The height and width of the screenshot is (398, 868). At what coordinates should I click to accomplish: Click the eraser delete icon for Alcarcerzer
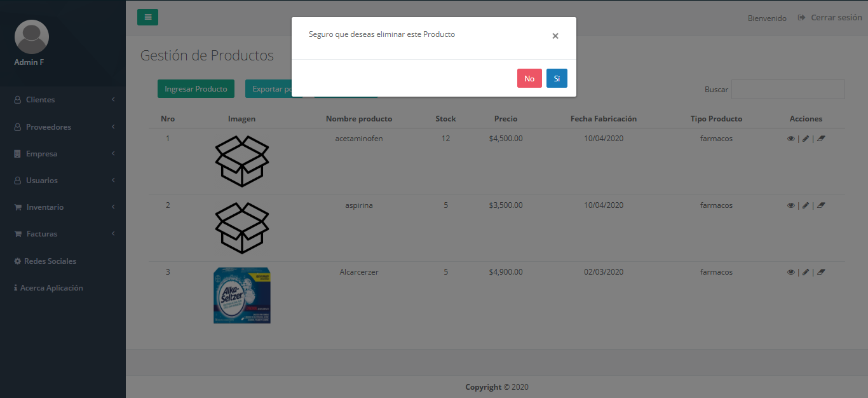(x=821, y=272)
